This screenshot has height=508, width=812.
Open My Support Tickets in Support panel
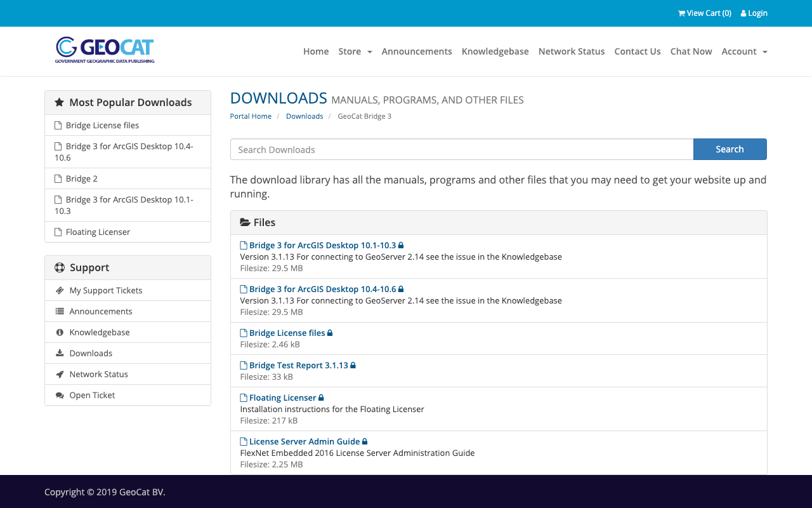click(x=128, y=290)
